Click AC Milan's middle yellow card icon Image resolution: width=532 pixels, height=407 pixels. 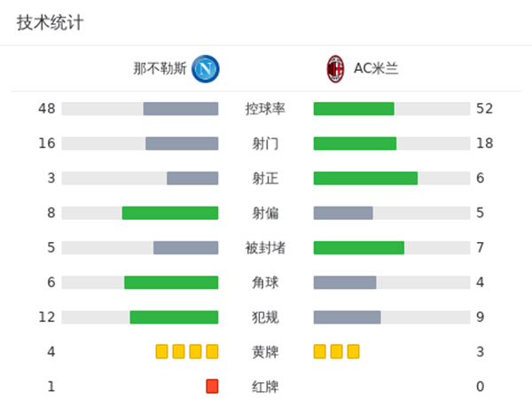tap(337, 351)
